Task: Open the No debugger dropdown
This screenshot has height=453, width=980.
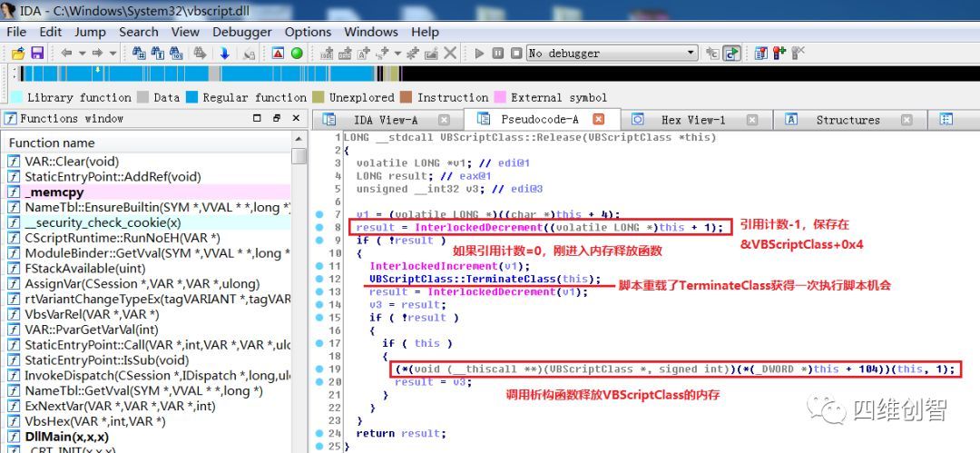Action: tap(691, 54)
